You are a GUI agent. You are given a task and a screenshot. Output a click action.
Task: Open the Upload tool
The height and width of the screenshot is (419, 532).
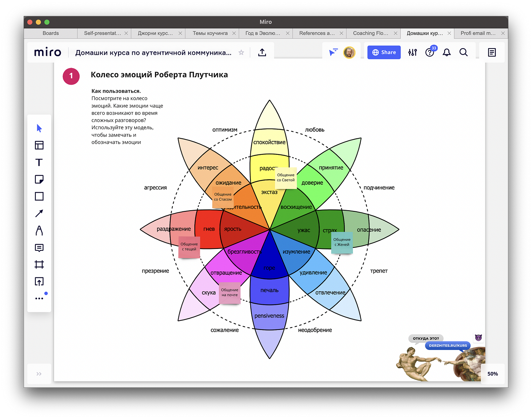click(x=39, y=281)
